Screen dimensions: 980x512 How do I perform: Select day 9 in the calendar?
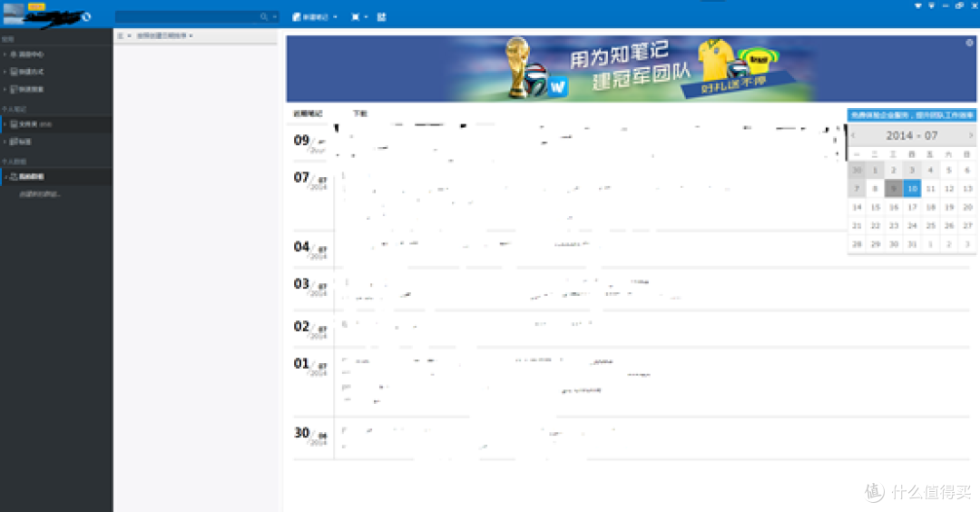tap(894, 188)
